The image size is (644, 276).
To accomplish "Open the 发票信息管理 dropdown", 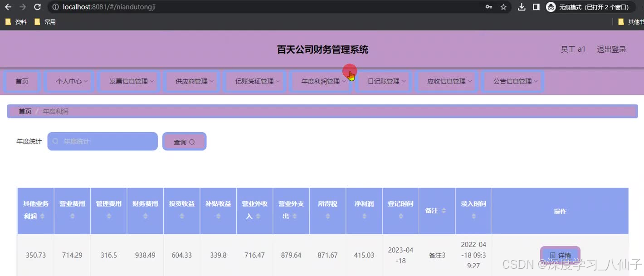I will 128,81.
